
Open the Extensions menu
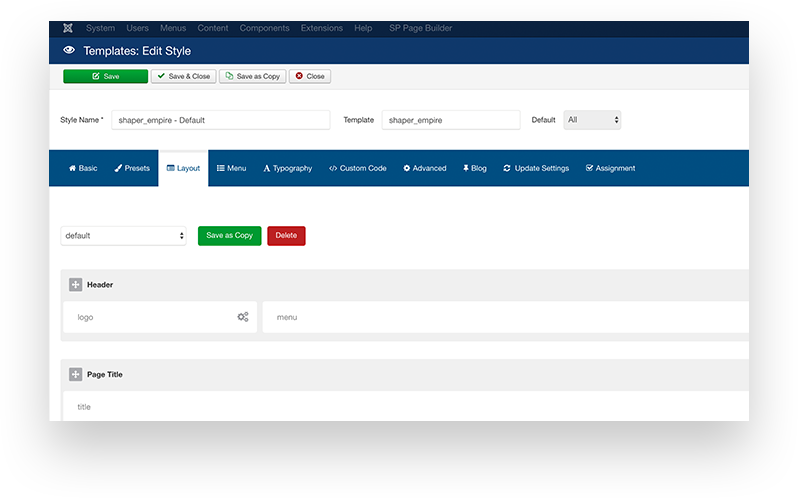(322, 28)
